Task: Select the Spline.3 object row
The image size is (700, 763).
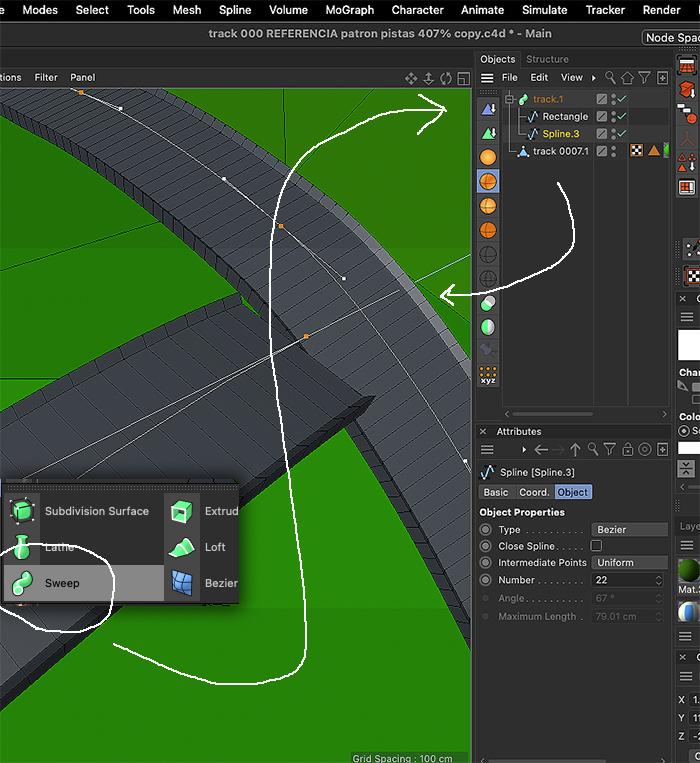Action: click(x=560, y=134)
